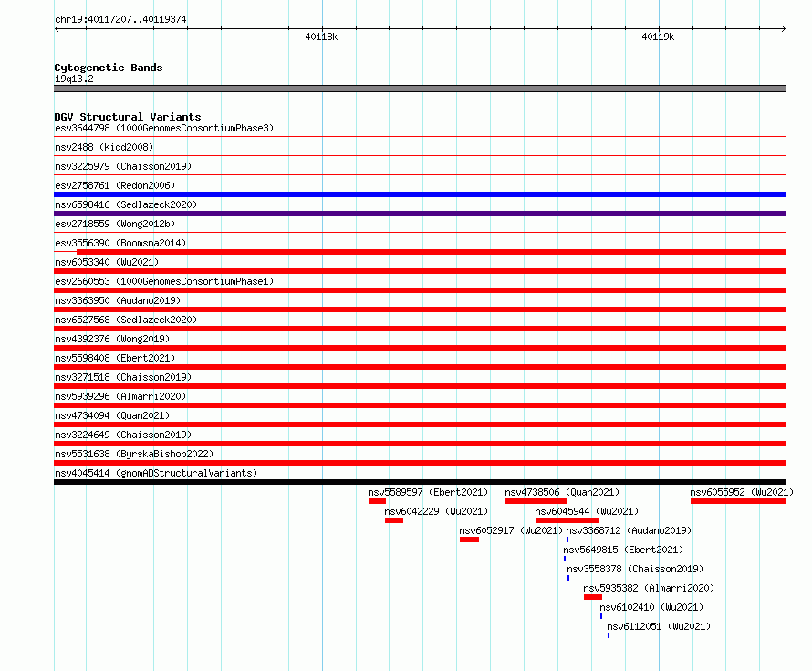Screen dimensions: 812x671
Task: Click the red bar under nsv4738506 (Quan2021)
Action: point(536,501)
